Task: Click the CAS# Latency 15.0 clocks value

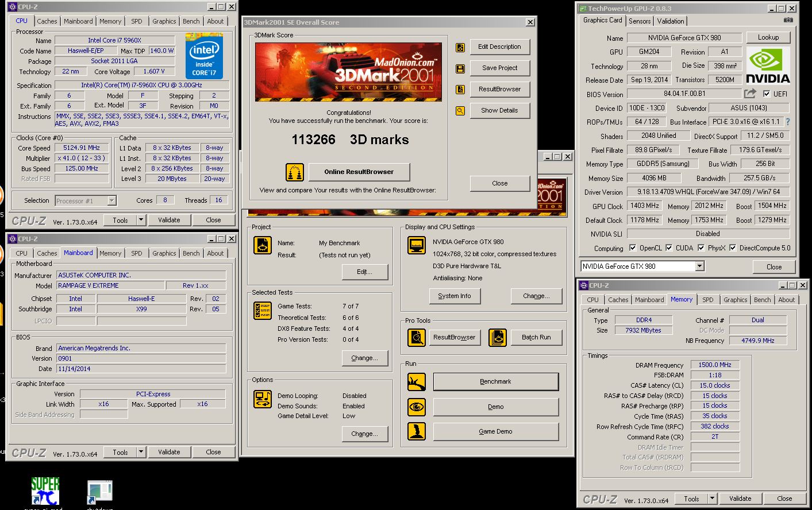Action: (715, 385)
